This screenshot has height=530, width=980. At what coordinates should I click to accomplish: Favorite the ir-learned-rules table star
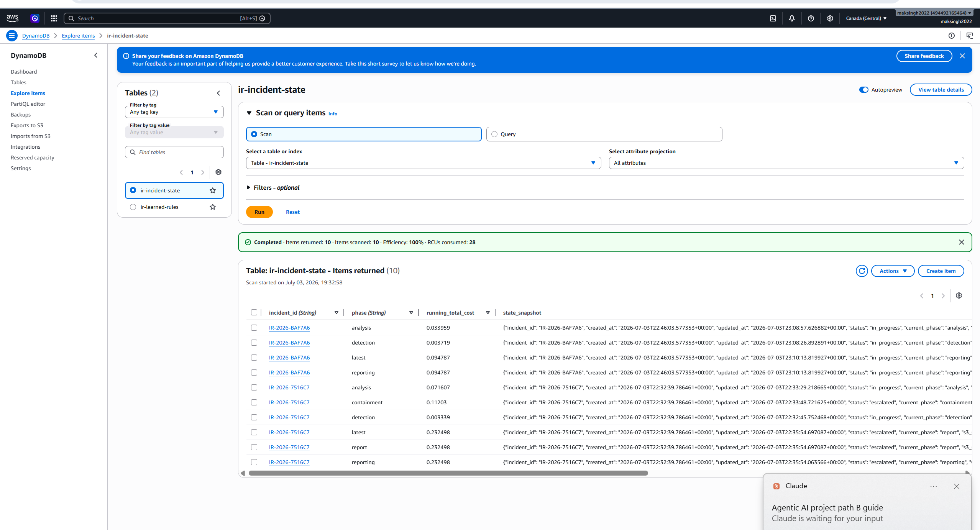[213, 207]
